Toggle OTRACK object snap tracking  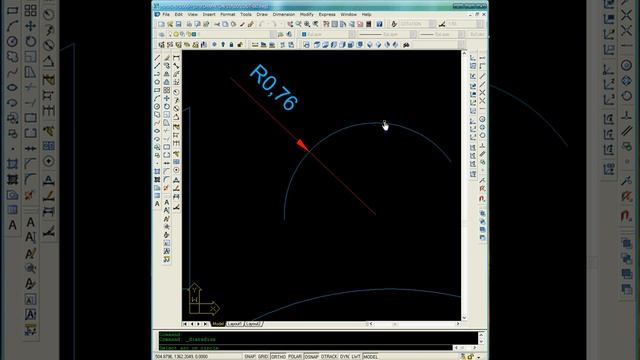click(329, 356)
